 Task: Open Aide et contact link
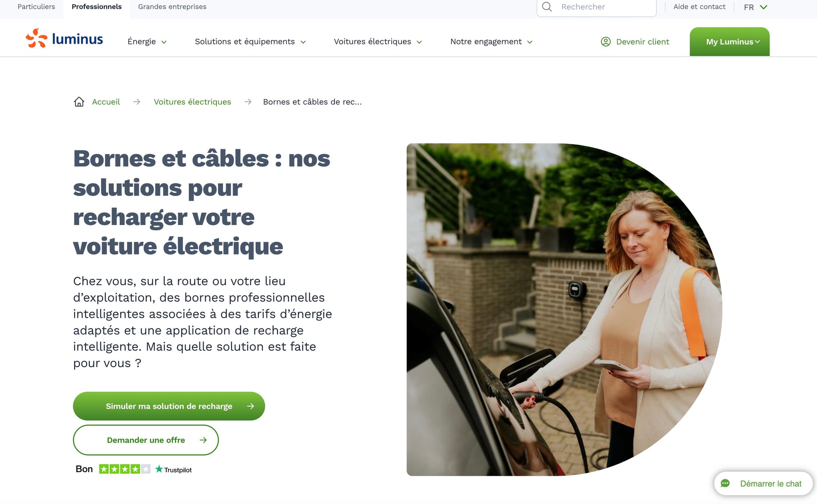[699, 7]
